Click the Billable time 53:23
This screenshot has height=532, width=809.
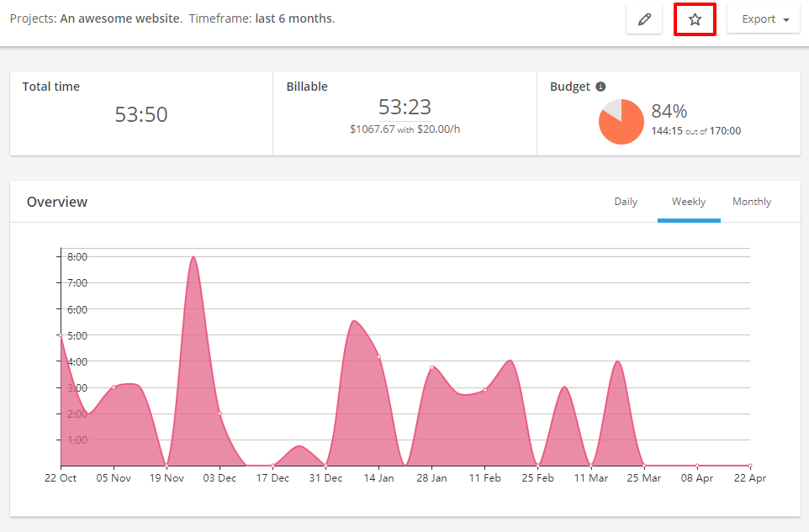click(404, 107)
